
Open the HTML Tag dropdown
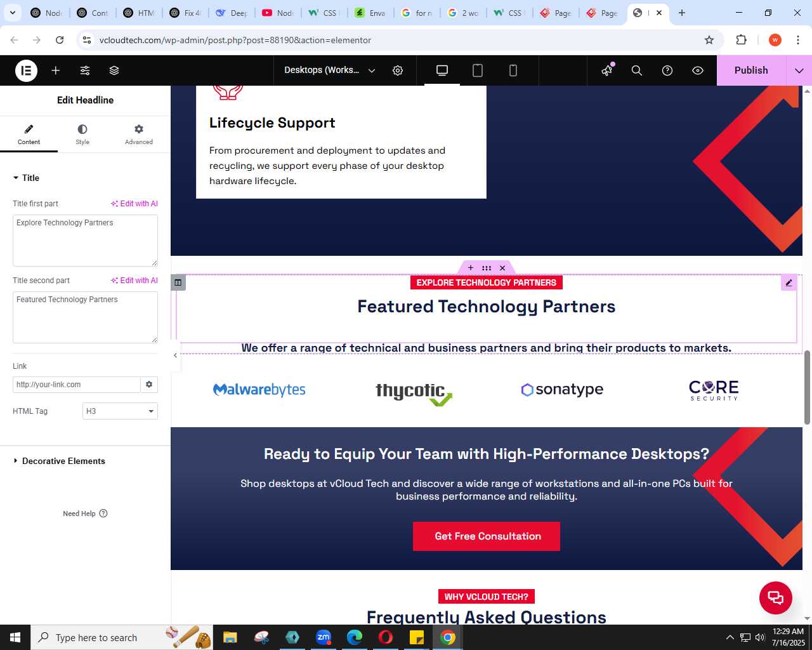click(120, 411)
